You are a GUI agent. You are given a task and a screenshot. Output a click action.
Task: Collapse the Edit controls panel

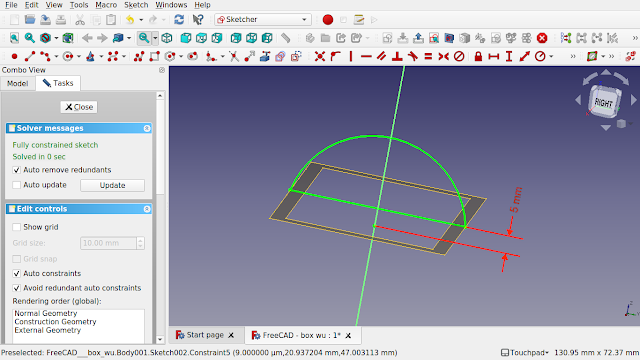(147, 209)
